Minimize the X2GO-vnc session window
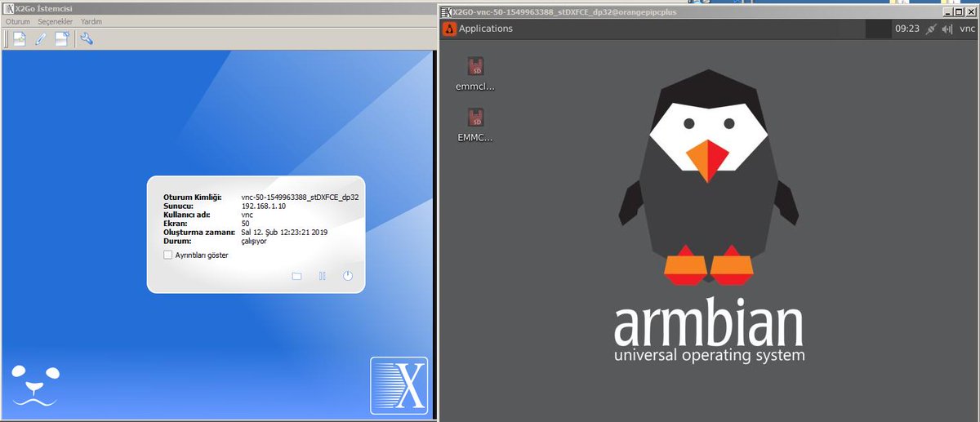This screenshot has width=980, height=422. coord(947,12)
